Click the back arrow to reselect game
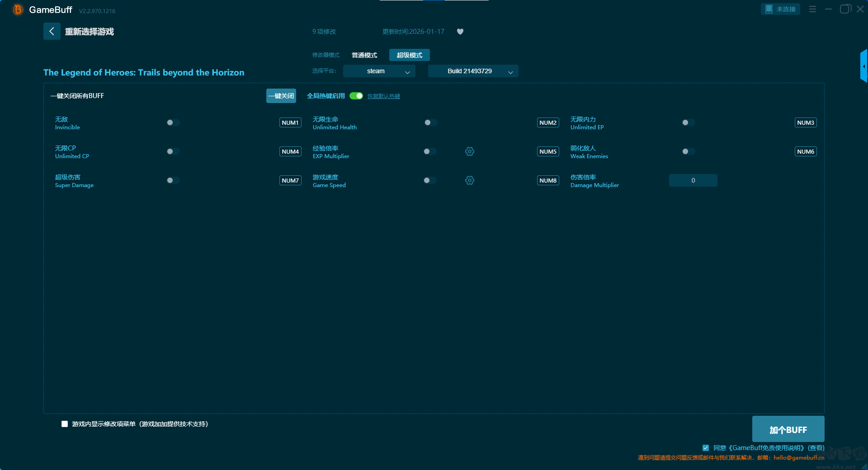 coord(52,31)
